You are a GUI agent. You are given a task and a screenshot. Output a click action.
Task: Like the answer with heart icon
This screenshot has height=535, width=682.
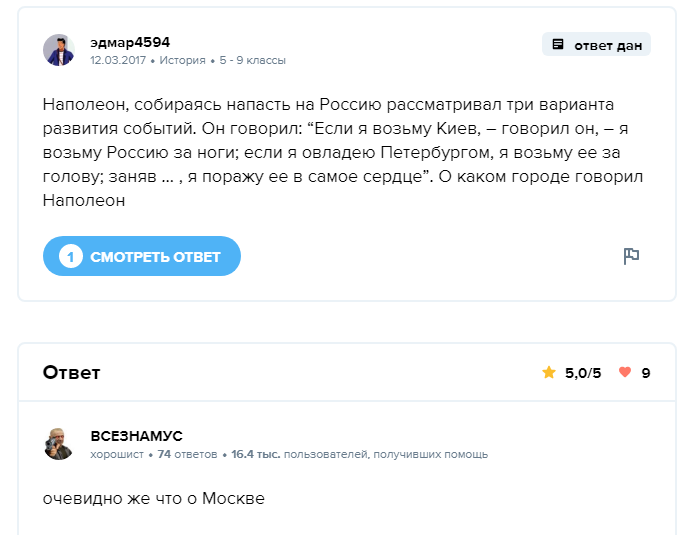point(625,373)
